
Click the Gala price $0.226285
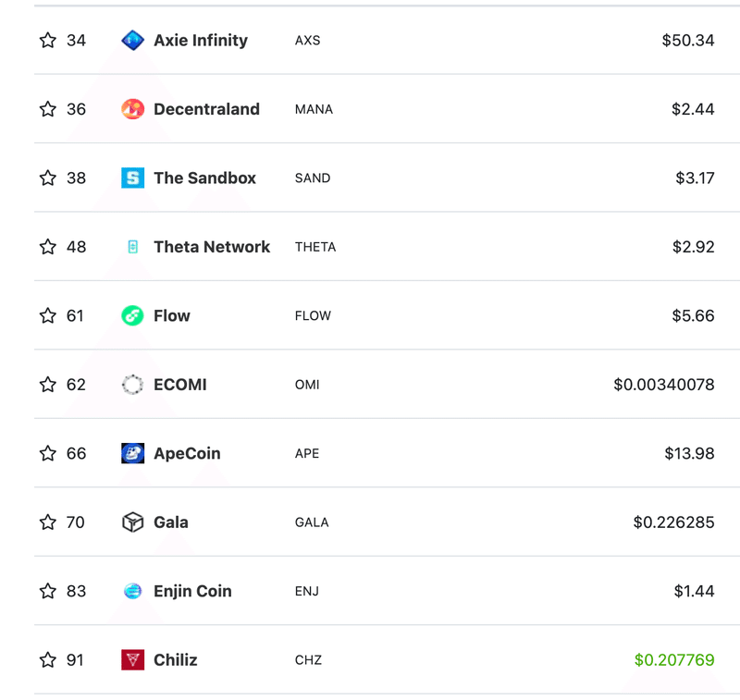tap(673, 522)
